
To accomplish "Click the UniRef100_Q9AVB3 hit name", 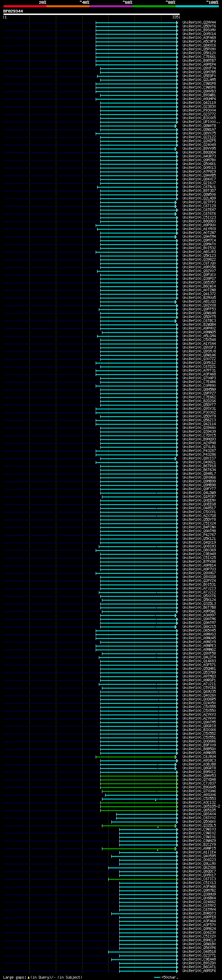I will pyautogui.click(x=199, y=91).
